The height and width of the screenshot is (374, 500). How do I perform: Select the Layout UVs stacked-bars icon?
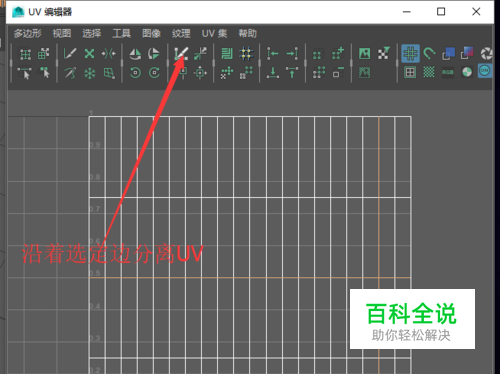227,53
